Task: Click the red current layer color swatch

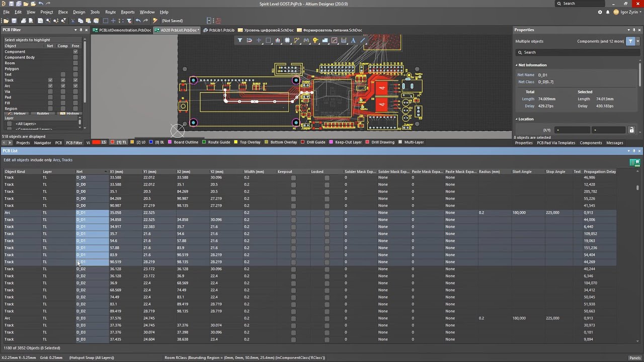Action: pyautogui.click(x=96, y=142)
